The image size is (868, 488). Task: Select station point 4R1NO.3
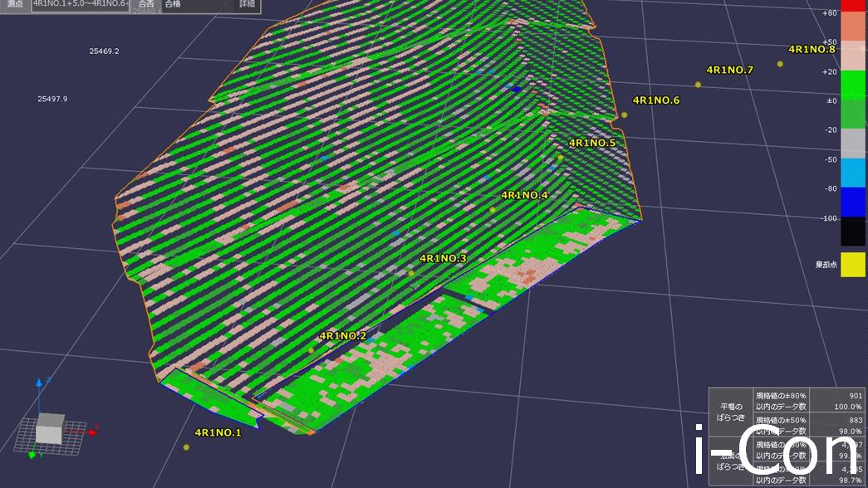tap(410, 273)
